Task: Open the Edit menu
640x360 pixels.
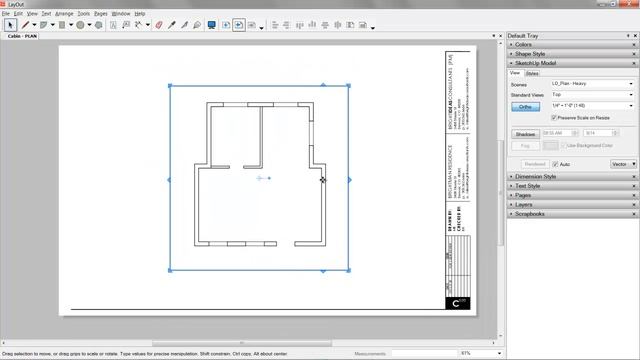Action: point(18,14)
